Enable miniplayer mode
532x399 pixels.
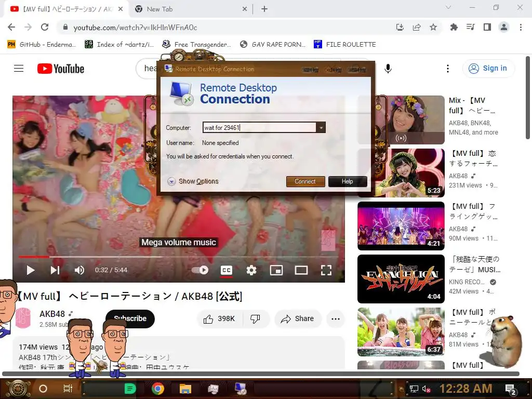click(276, 270)
